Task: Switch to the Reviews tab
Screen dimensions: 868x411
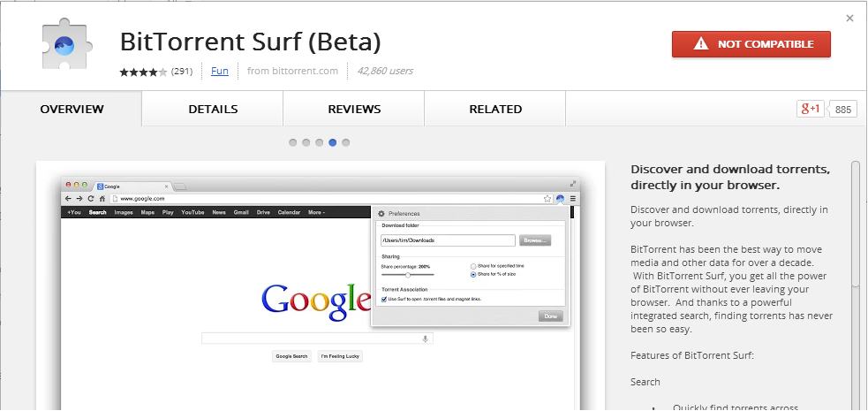Action: (354, 109)
